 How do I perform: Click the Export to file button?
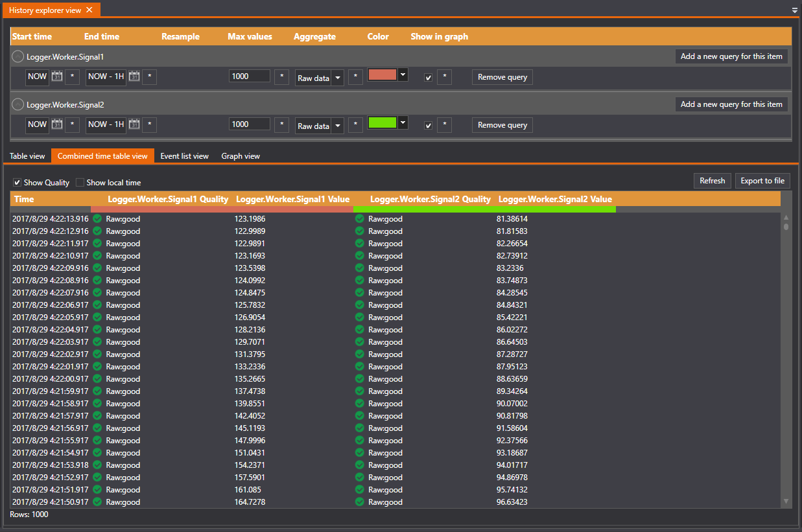762,181
